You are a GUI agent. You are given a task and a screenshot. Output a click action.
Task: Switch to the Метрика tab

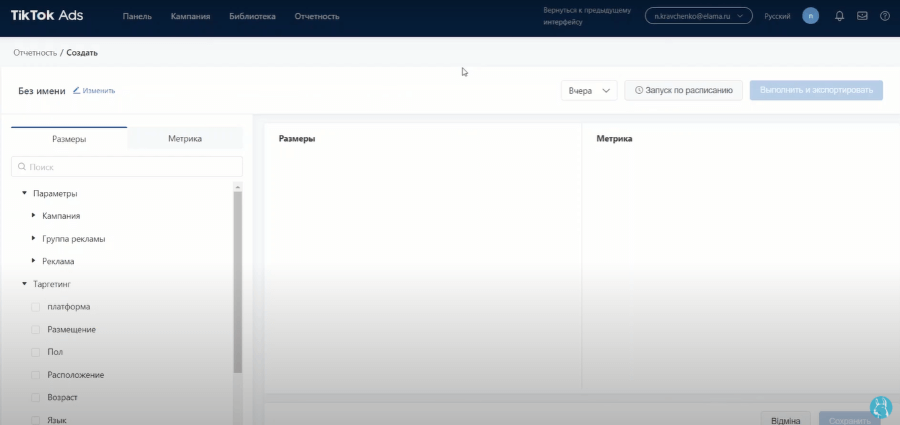click(x=185, y=139)
